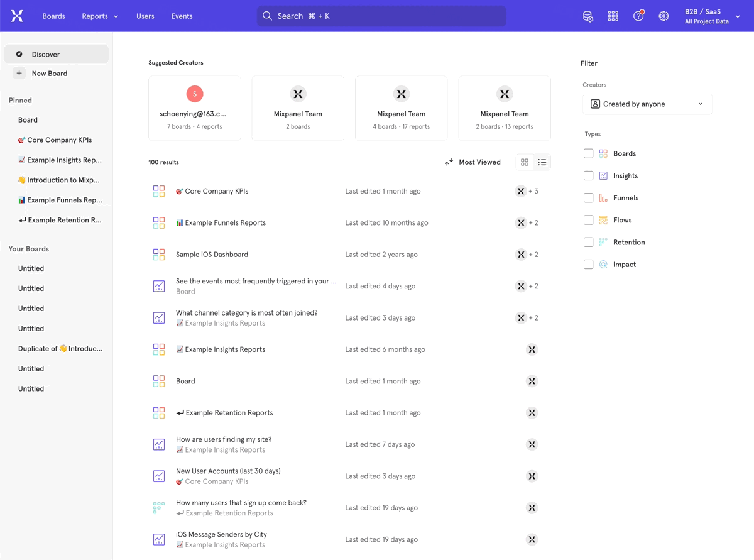
Task: Open the 'Created by anyone' dropdown
Action: [647, 104]
